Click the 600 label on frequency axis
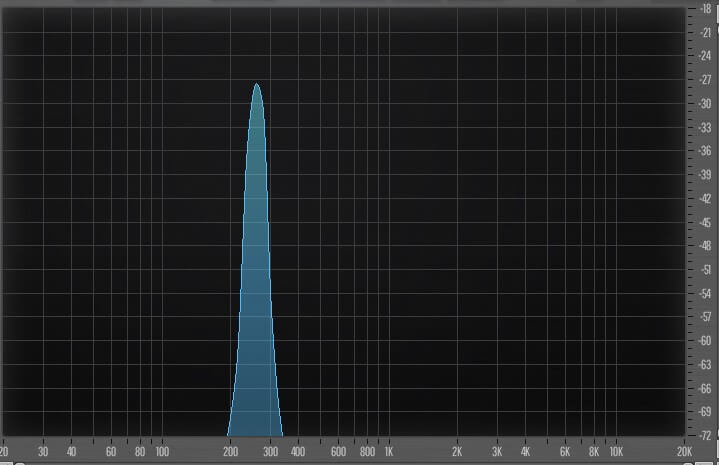Screen dimensions: 719x465 (338, 451)
